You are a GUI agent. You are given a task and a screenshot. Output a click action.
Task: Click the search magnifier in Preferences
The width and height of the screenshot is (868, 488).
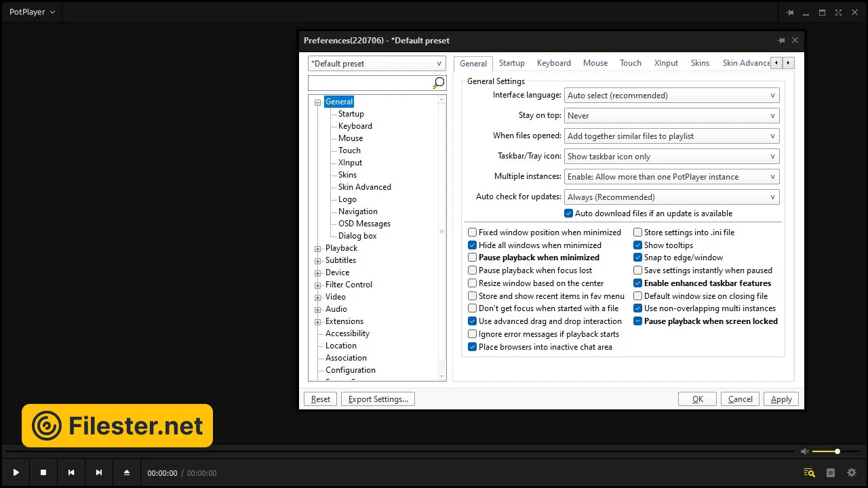pos(438,83)
